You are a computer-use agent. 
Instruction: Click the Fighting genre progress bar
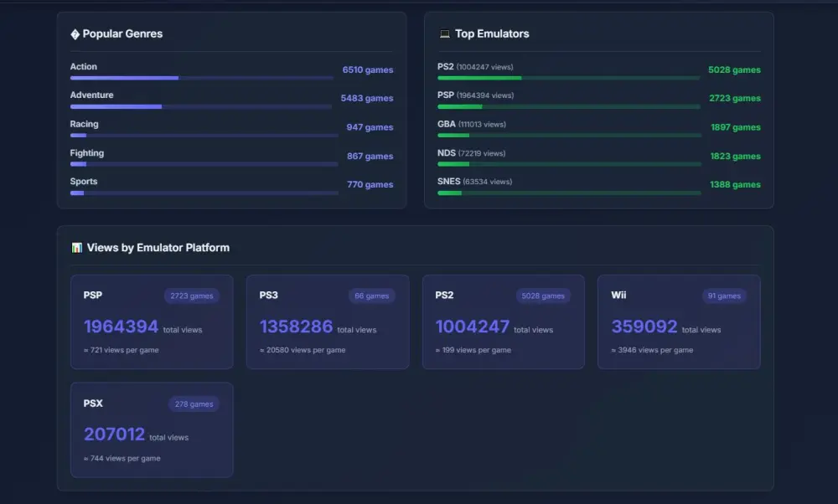pos(204,164)
